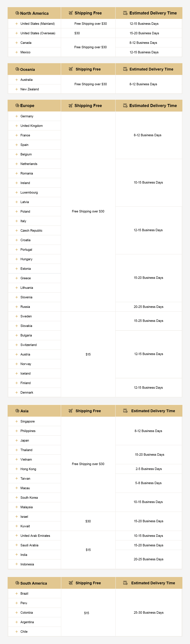The height and width of the screenshot is (644, 190).
Task: Click the globe icon beside North America
Action: pos(17,13)
